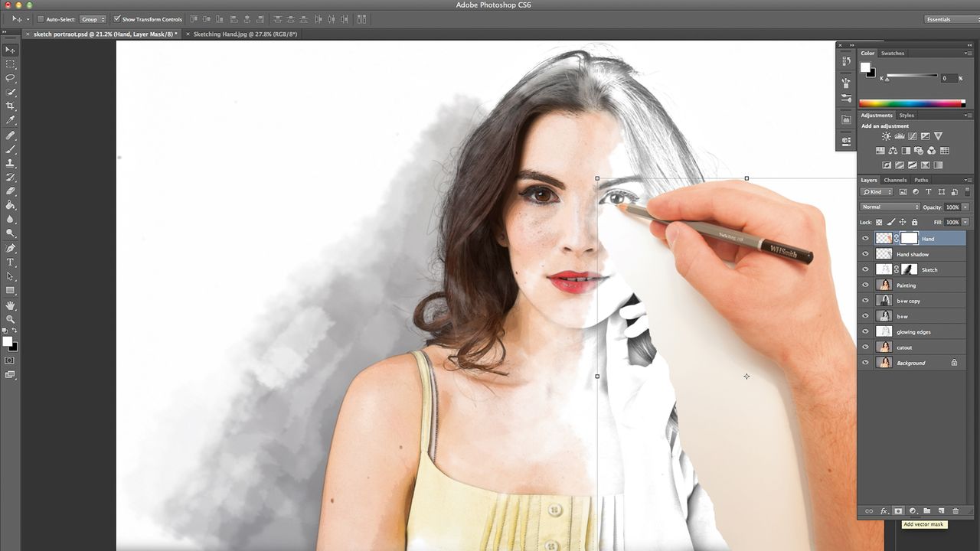Image resolution: width=980 pixels, height=551 pixels.
Task: Select the Brush tool
Action: (10, 149)
